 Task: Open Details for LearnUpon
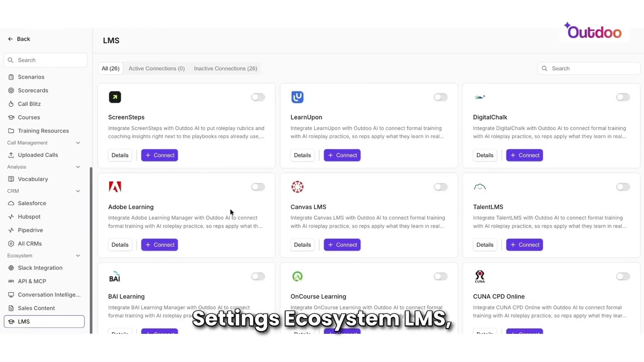click(x=302, y=155)
